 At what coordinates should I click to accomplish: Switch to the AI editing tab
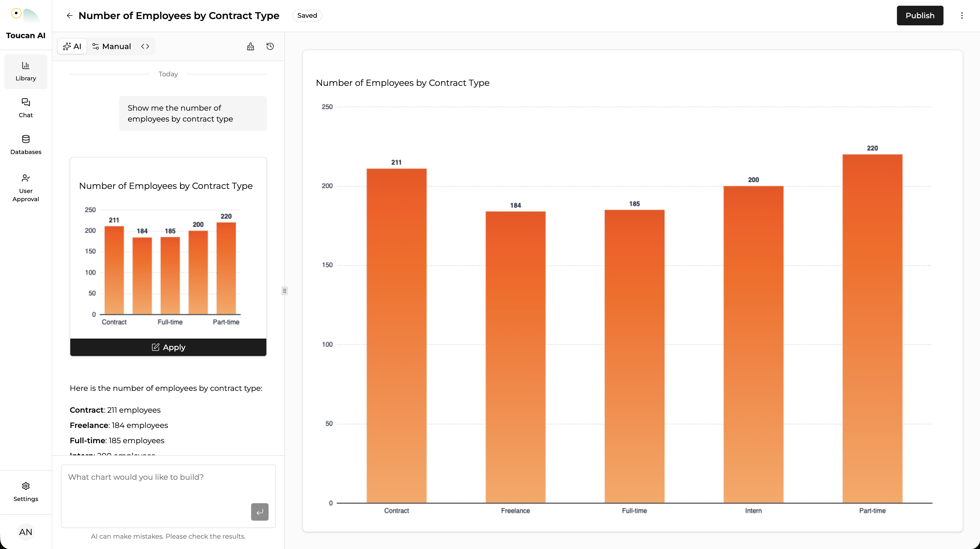(x=72, y=46)
